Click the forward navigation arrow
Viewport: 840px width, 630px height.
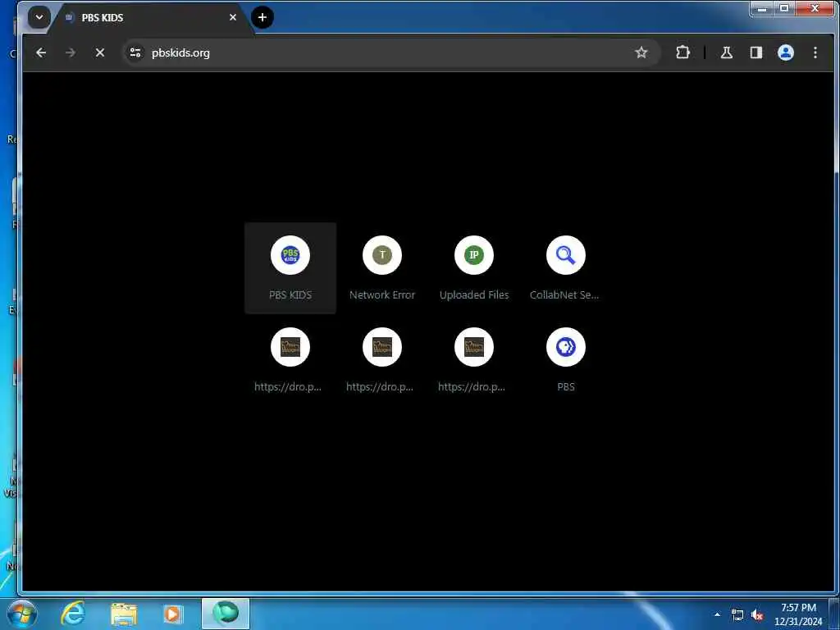[71, 52]
